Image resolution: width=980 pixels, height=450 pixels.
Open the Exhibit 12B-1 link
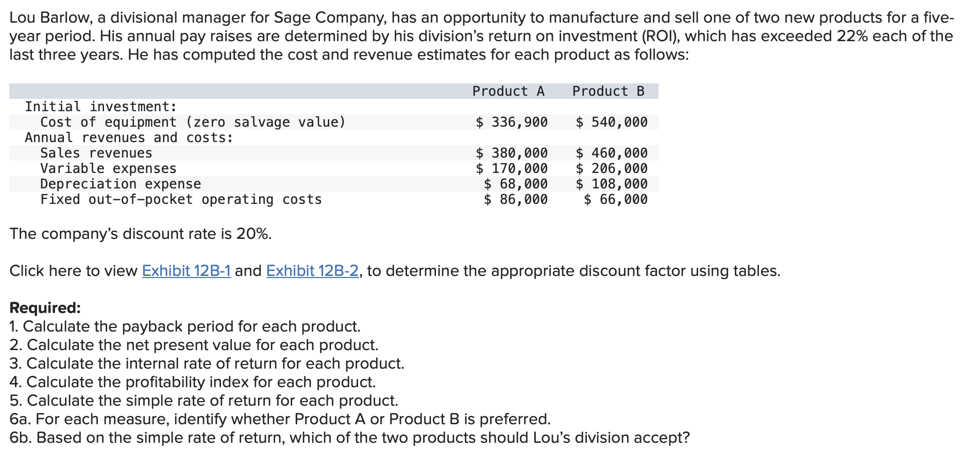coord(186,271)
